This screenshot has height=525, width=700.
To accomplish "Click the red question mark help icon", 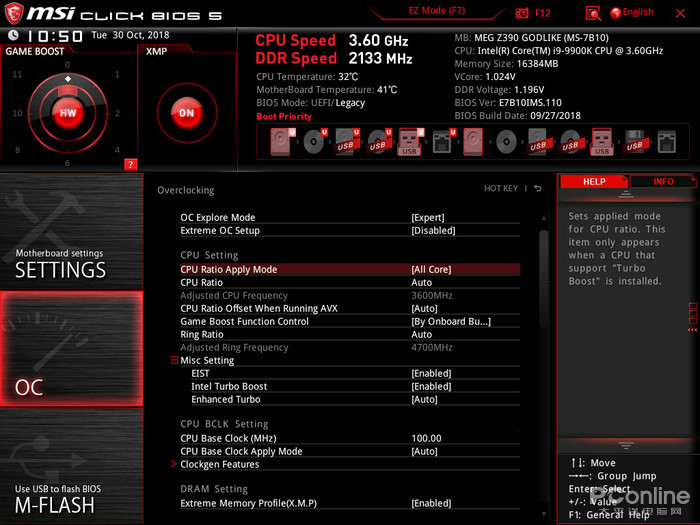I will point(130,164).
